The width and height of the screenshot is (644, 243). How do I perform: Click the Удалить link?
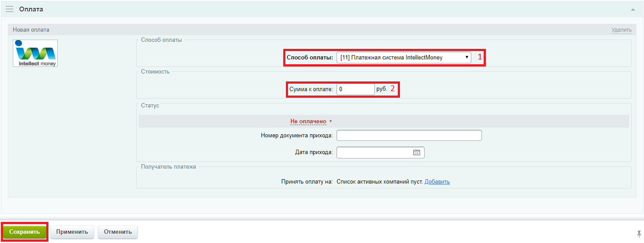[x=621, y=30]
